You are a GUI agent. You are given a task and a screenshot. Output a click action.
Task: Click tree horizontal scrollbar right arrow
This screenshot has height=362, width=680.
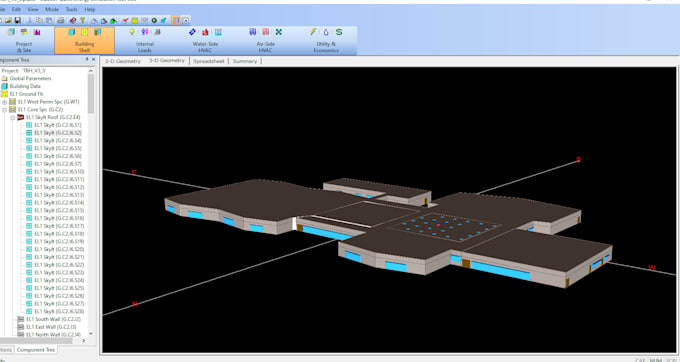(x=84, y=341)
